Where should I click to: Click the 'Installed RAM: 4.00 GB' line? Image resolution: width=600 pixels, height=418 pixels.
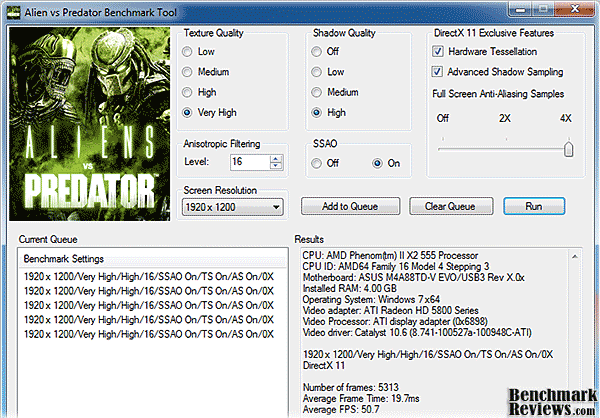point(349,288)
